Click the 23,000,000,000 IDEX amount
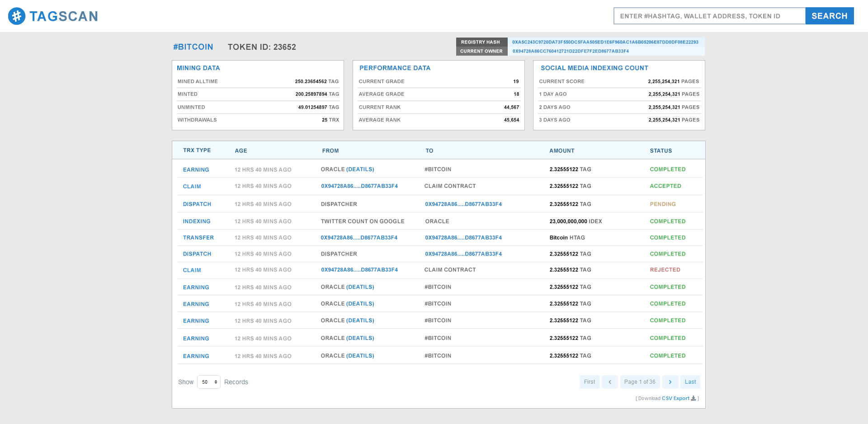 point(576,221)
